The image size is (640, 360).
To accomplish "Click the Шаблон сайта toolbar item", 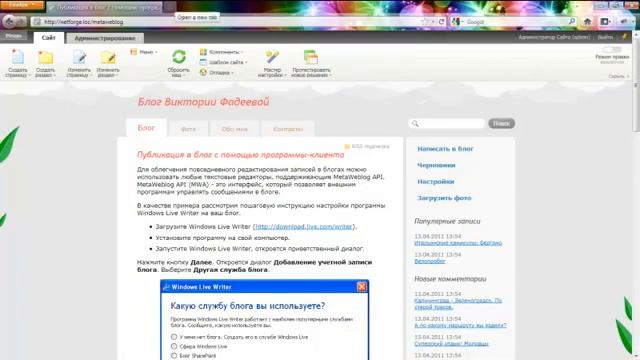I will [223, 62].
